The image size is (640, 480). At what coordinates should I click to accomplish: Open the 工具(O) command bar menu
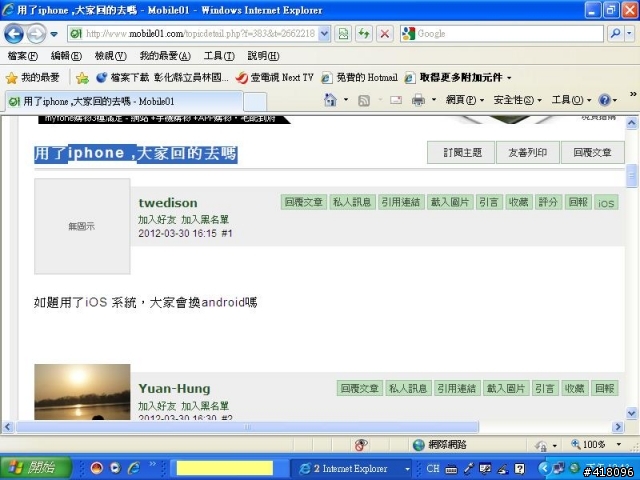coord(571,100)
